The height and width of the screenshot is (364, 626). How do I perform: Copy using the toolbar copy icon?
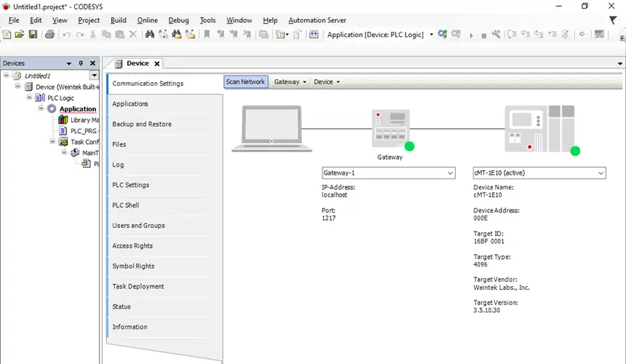(x=107, y=34)
